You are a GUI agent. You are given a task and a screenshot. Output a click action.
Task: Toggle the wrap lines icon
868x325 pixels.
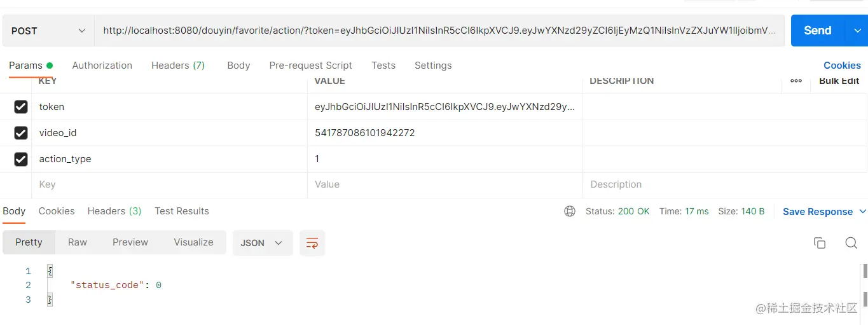(312, 243)
